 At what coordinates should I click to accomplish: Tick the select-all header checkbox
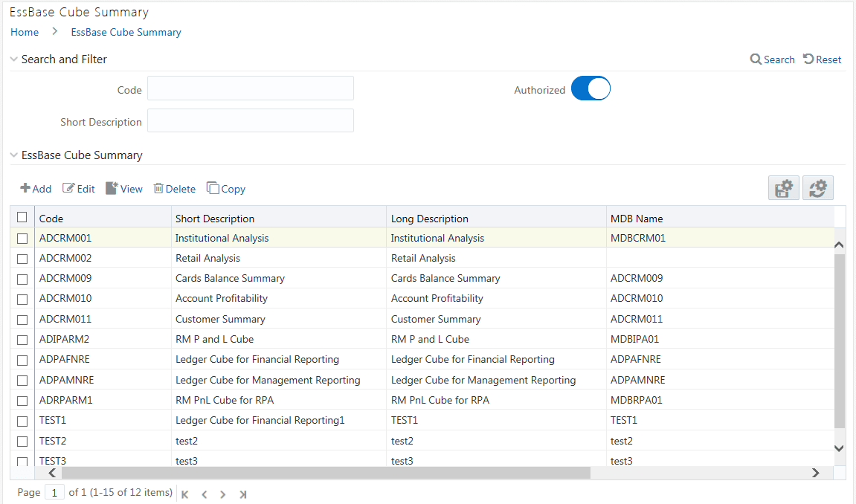pos(22,218)
